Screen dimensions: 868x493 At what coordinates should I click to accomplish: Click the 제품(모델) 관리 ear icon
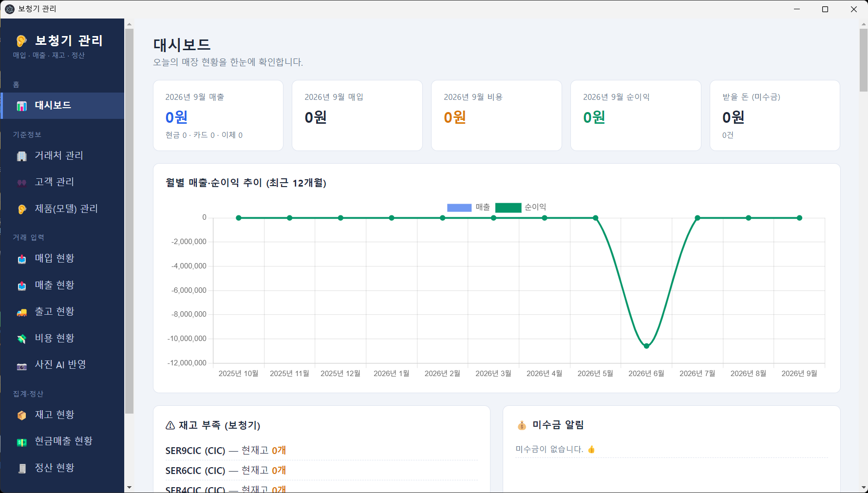22,209
